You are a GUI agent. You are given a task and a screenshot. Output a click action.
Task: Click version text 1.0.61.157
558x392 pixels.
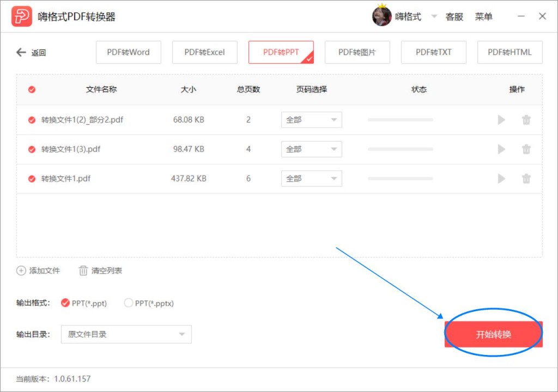pyautogui.click(x=72, y=379)
